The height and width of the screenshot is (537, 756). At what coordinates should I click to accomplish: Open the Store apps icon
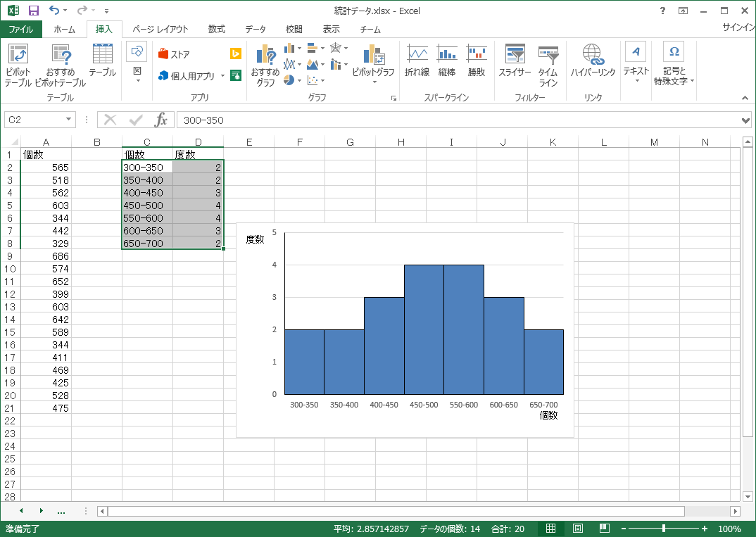pyautogui.click(x=174, y=54)
